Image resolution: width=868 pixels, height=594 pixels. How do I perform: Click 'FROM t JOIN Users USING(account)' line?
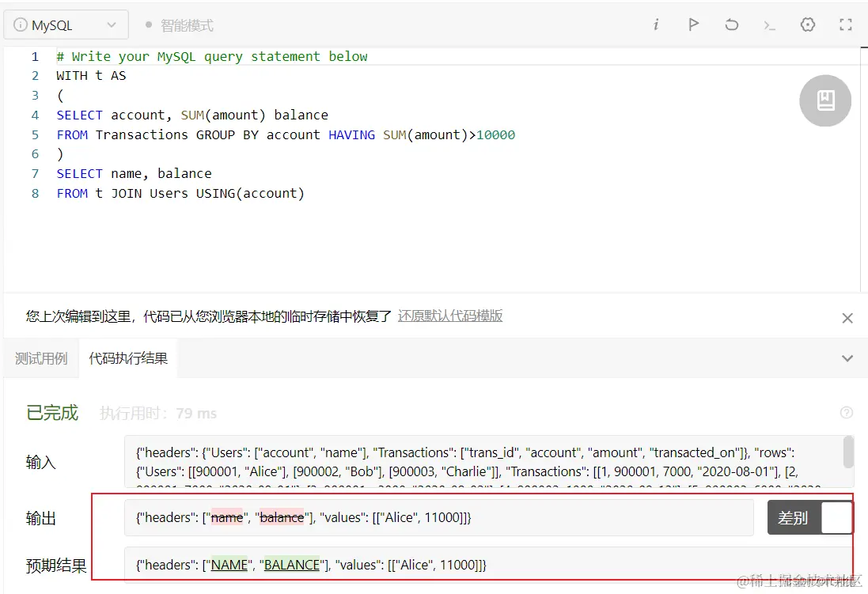[x=180, y=194]
